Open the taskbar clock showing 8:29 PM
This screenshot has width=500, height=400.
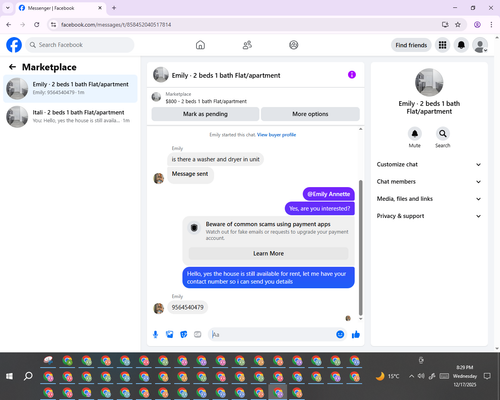click(465, 376)
